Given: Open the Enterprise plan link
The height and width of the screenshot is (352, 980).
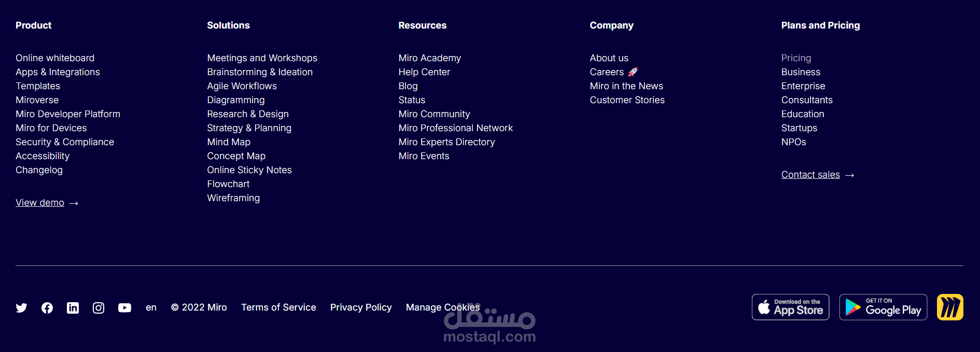Looking at the screenshot, I should [x=803, y=86].
